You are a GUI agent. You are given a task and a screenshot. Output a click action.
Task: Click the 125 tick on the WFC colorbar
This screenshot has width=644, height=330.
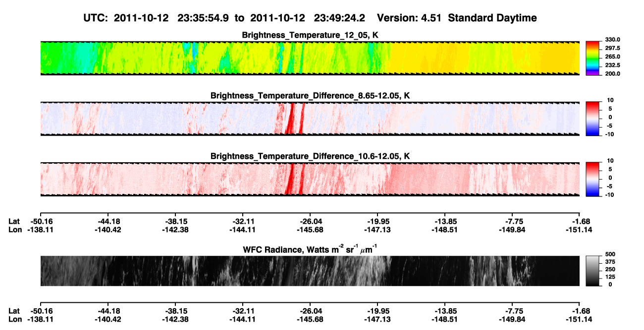[611, 277]
